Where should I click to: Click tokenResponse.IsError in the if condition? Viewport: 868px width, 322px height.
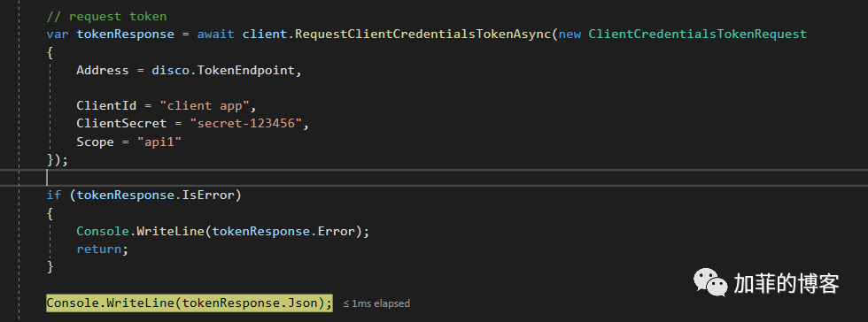[x=155, y=195]
